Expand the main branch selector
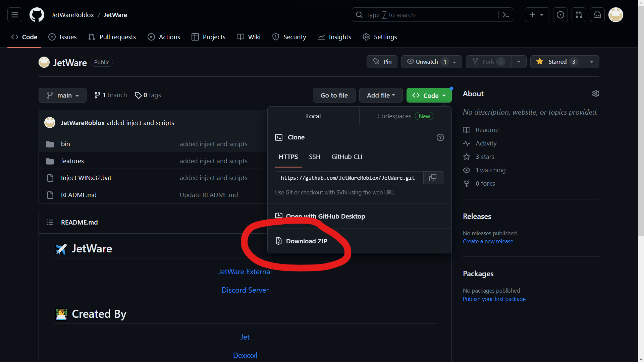The height and width of the screenshot is (362, 644). click(62, 95)
